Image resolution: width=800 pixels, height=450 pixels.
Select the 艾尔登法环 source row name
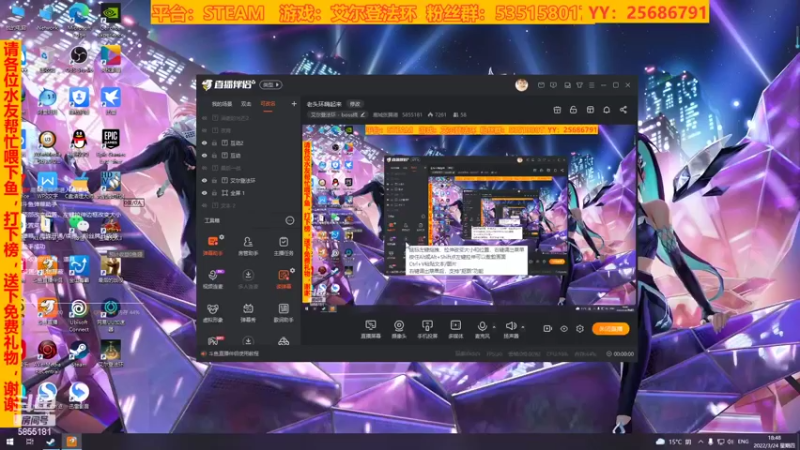pyautogui.click(x=243, y=181)
